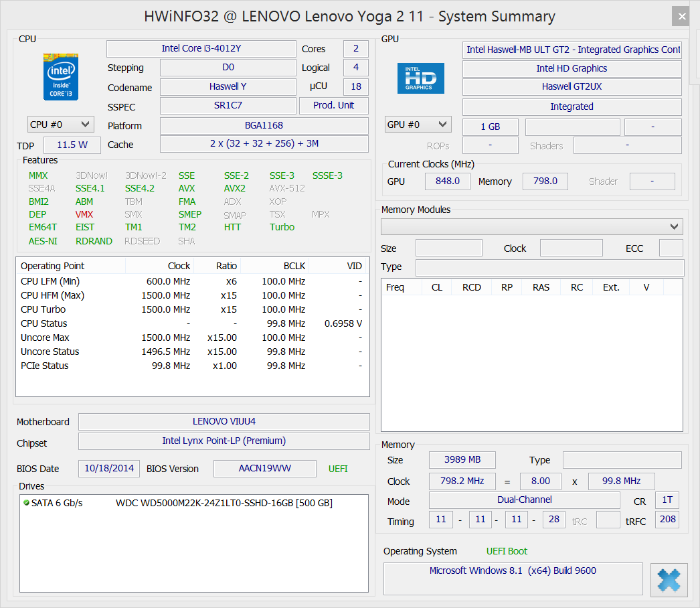Viewport: 700px width, 608px height.
Task: Close the System Summary window
Action: coord(682,17)
